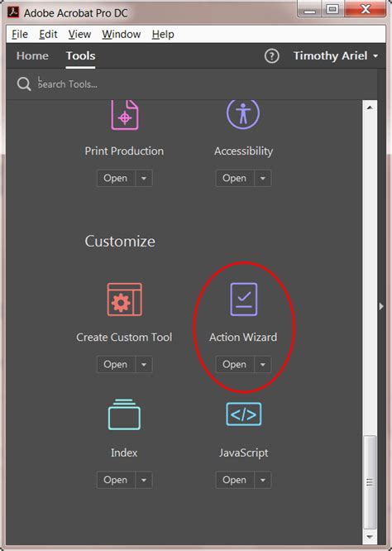Expand the right side panel arrow
The height and width of the screenshot is (551, 392).
[381, 306]
